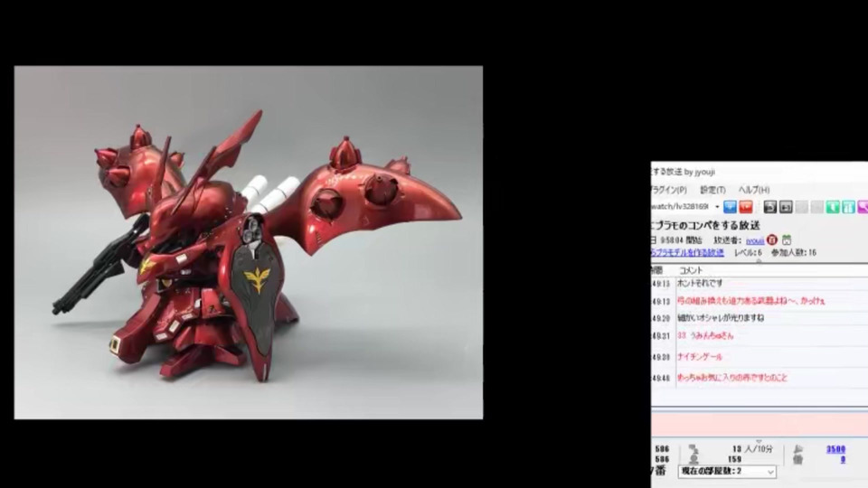
Task: Click the second grayed-out toolbar icon
Action: point(816,207)
